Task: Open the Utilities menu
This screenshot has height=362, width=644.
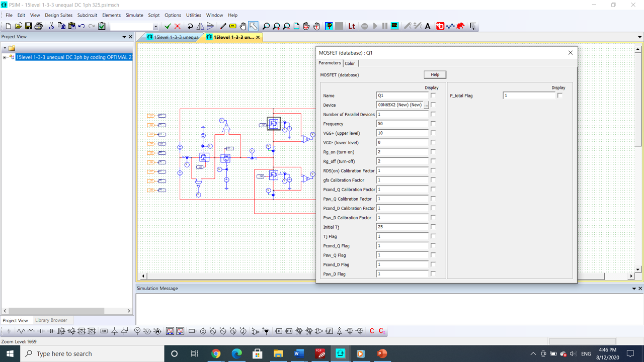Action: click(193, 15)
